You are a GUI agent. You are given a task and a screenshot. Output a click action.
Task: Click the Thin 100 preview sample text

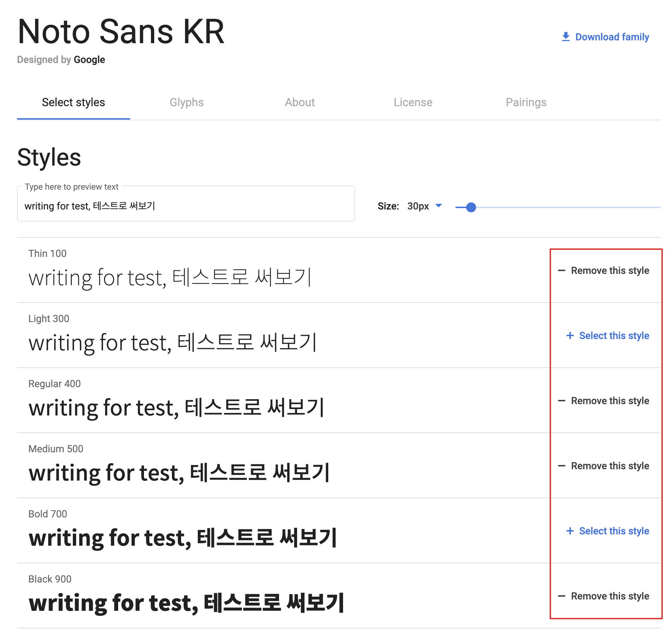pos(170,278)
